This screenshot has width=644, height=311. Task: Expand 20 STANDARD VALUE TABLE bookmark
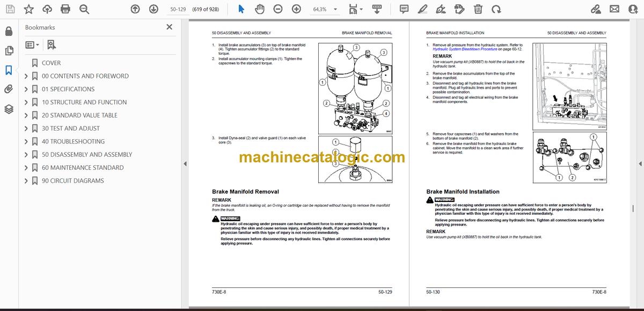[26, 115]
